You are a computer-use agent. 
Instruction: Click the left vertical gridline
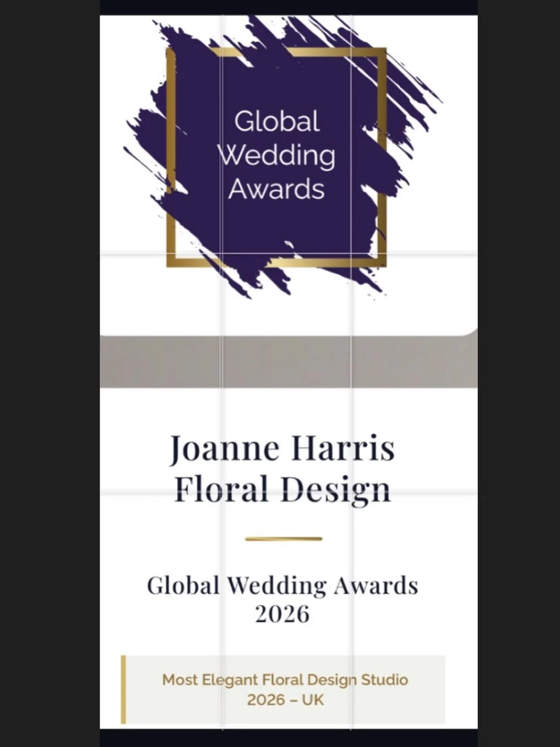point(221,419)
